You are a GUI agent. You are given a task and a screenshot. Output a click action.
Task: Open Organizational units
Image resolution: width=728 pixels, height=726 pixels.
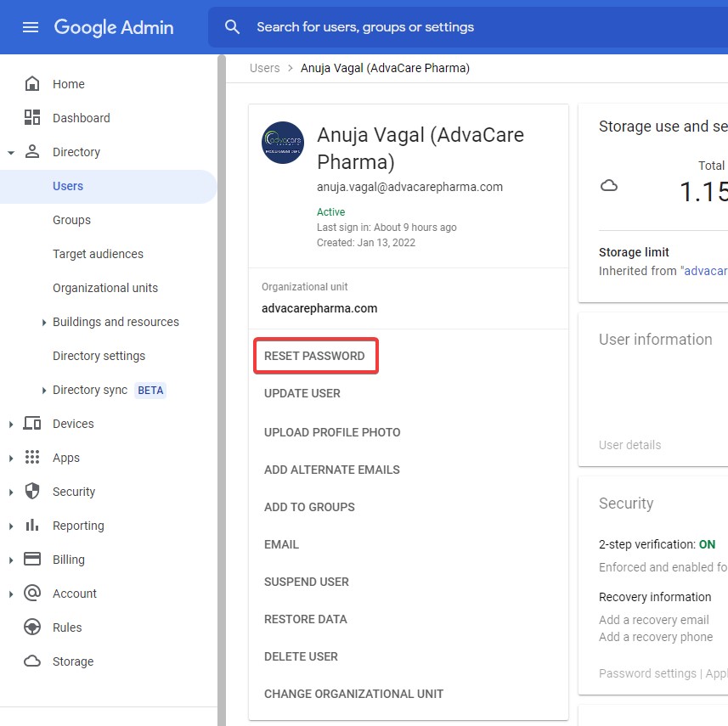tap(105, 288)
